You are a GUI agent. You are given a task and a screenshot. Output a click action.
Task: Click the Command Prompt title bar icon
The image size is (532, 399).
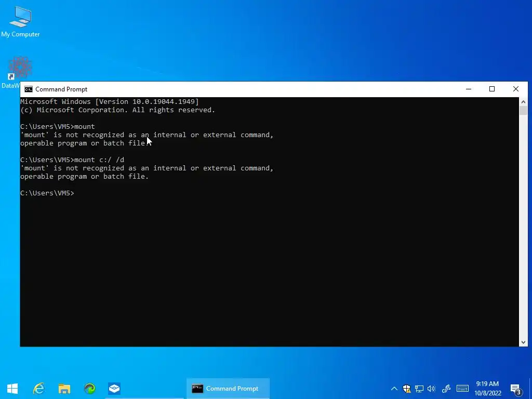[x=29, y=89]
